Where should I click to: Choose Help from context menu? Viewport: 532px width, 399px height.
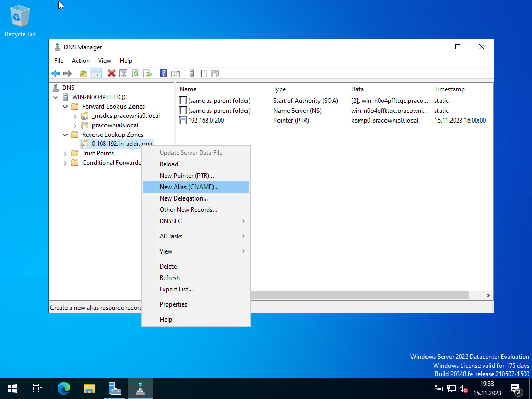[x=196, y=320]
